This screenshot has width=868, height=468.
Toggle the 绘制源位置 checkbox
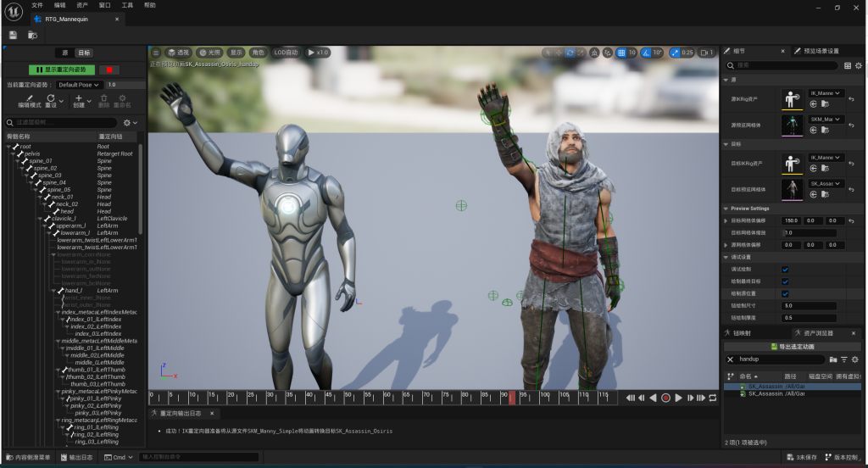tap(785, 293)
